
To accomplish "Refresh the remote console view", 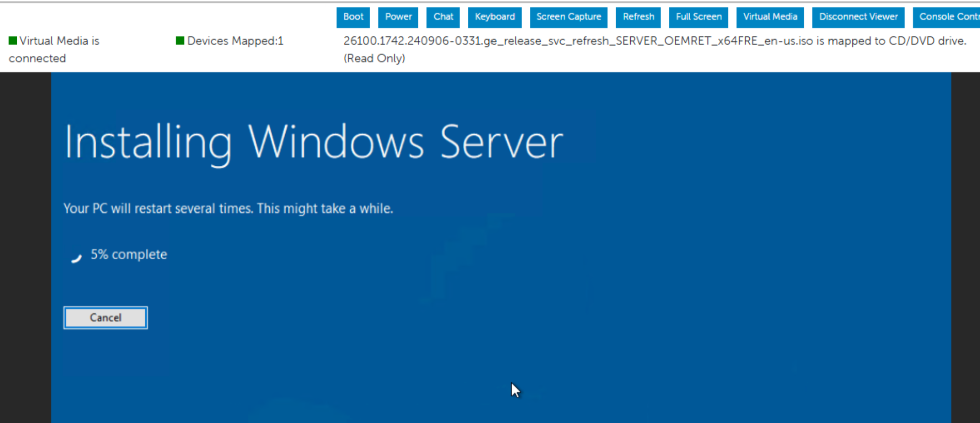I will [638, 17].
